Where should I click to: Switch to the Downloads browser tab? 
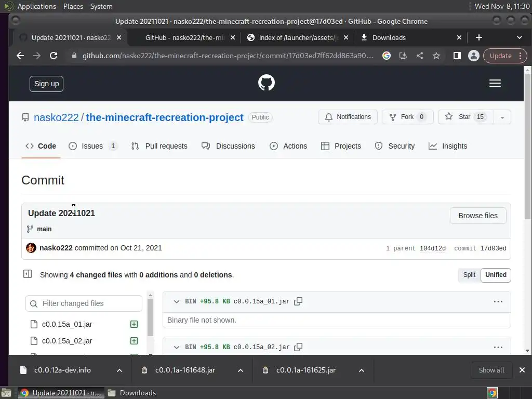coord(410,37)
